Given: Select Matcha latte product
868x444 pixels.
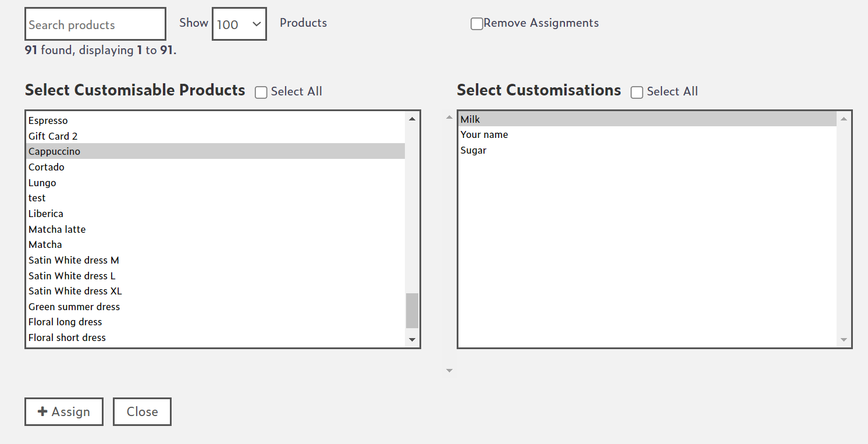Looking at the screenshot, I should pos(57,229).
